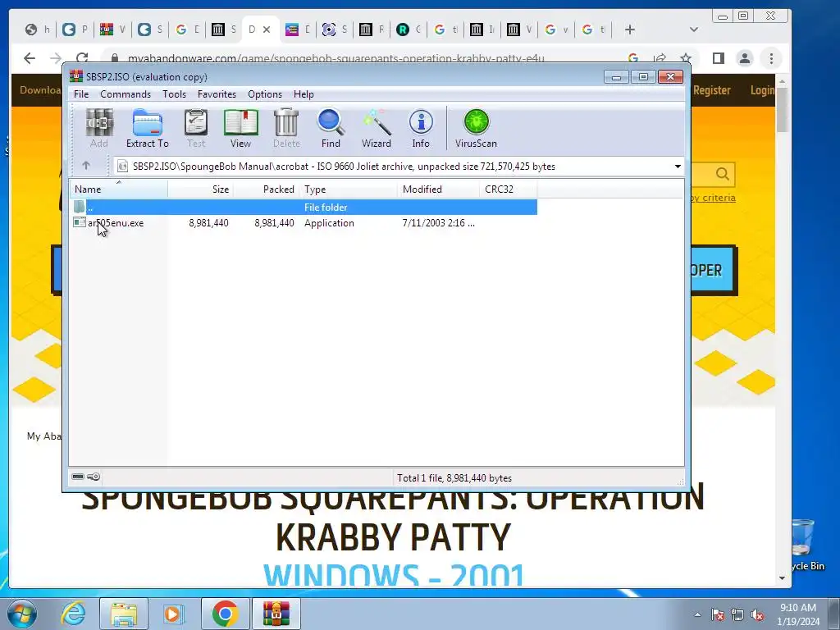
Task: Click the network tray icon
Action: [x=737, y=614]
